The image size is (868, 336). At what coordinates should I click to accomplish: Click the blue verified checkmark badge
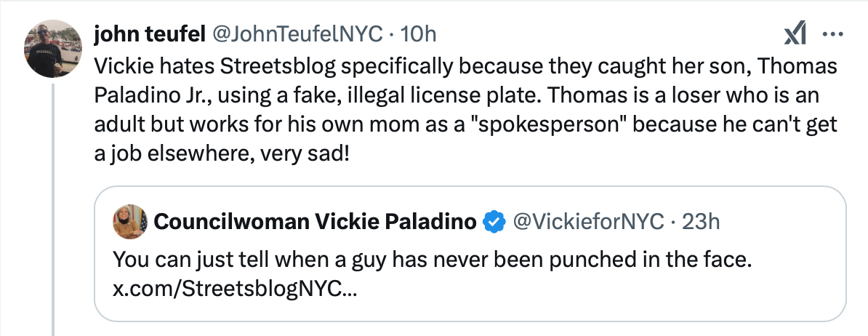point(496,221)
